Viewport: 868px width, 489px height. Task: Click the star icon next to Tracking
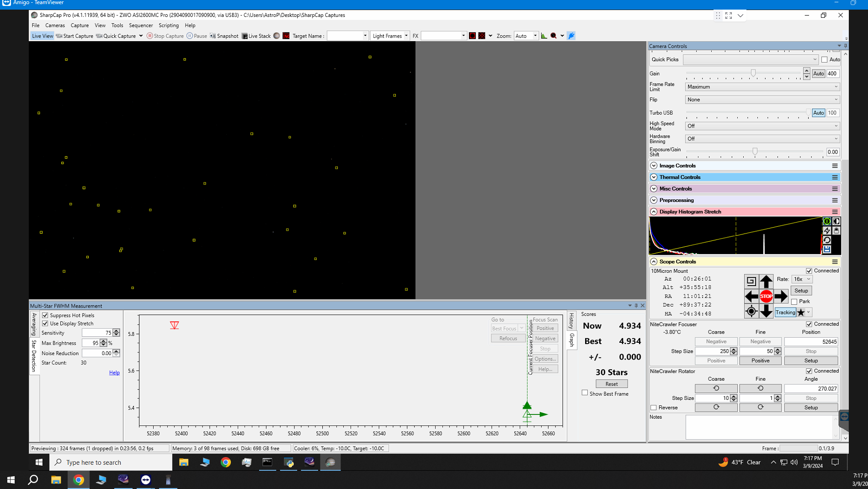(x=801, y=313)
